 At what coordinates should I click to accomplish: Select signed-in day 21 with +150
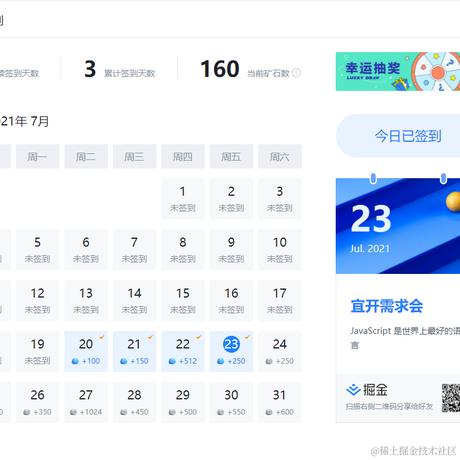(x=134, y=351)
